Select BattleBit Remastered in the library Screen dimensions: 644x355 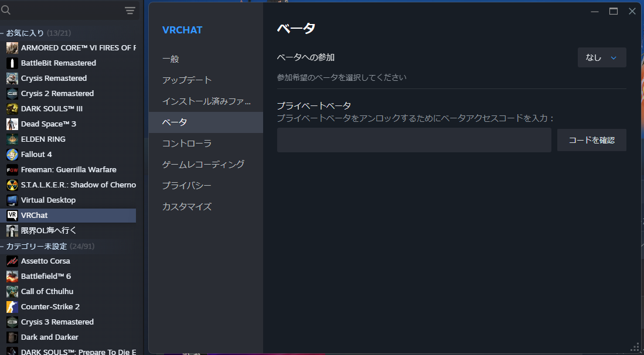(68, 63)
